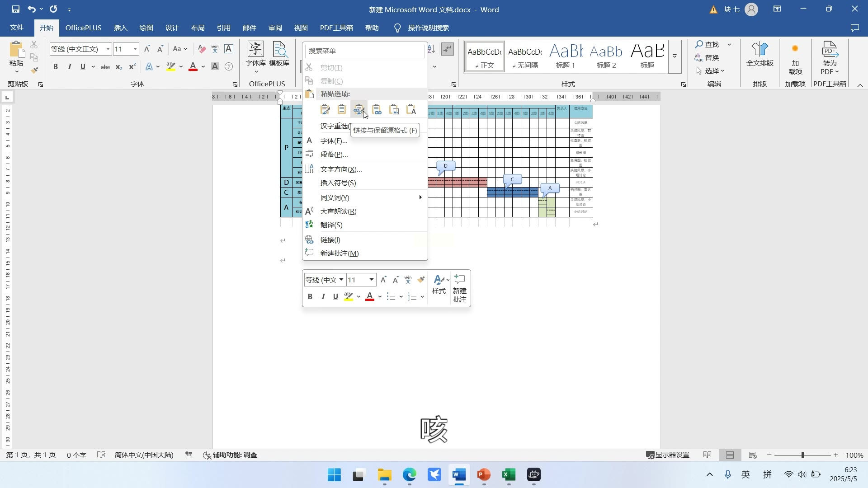Click 新建批注 in the context menu
Image resolution: width=868 pixels, height=488 pixels.
pyautogui.click(x=339, y=253)
